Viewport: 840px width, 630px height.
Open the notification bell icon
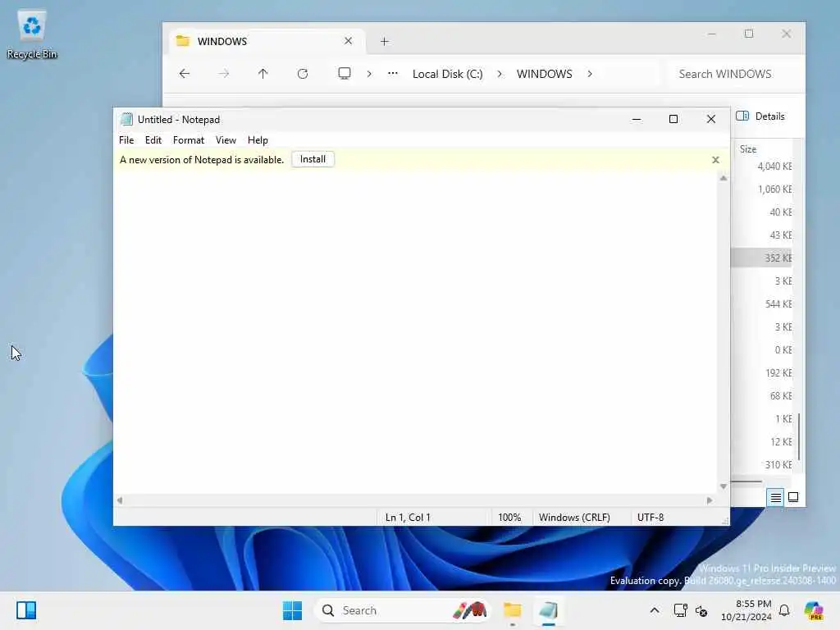[784, 610]
